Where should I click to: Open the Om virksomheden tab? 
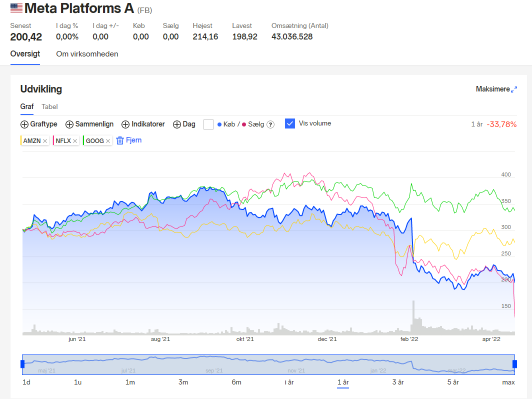click(x=87, y=54)
